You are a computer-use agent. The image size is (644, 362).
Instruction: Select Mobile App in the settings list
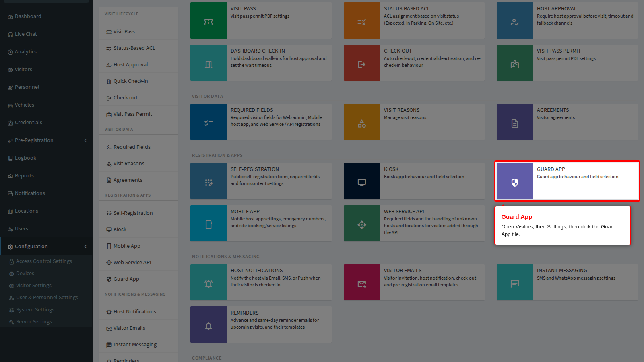click(138, 246)
